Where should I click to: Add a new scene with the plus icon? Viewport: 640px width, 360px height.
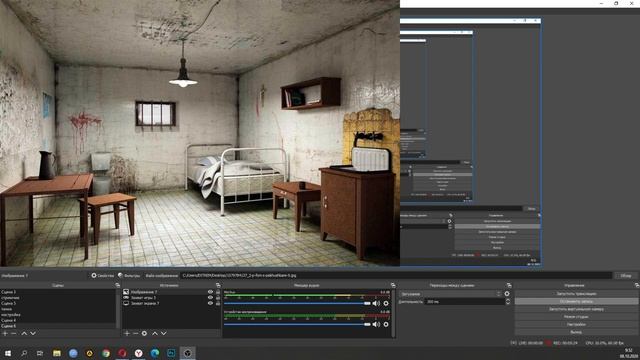(5, 333)
